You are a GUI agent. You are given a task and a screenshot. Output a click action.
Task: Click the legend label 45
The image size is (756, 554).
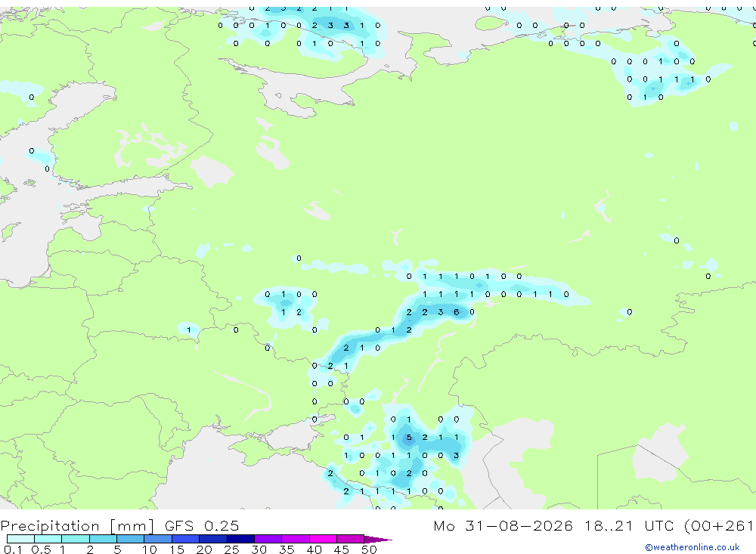coord(342,549)
